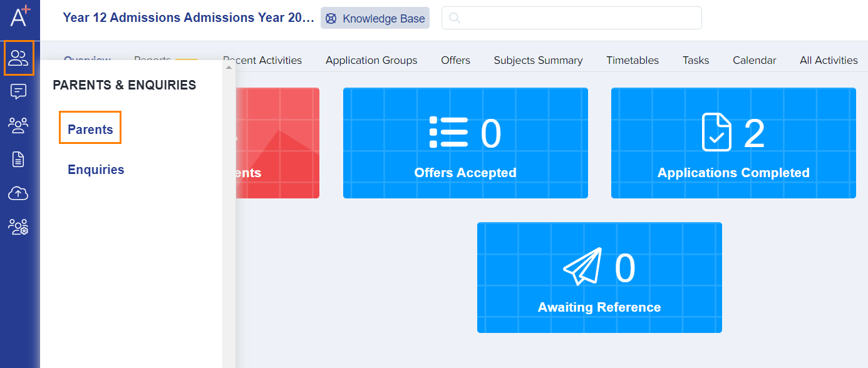This screenshot has height=368, width=868.
Task: Open the users settings sidebar icon
Action: (19, 227)
